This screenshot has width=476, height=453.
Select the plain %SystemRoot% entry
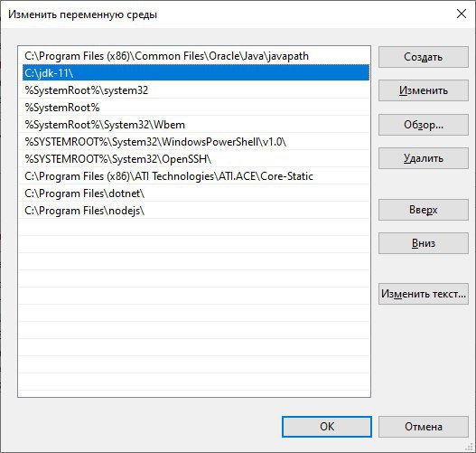pos(196,108)
